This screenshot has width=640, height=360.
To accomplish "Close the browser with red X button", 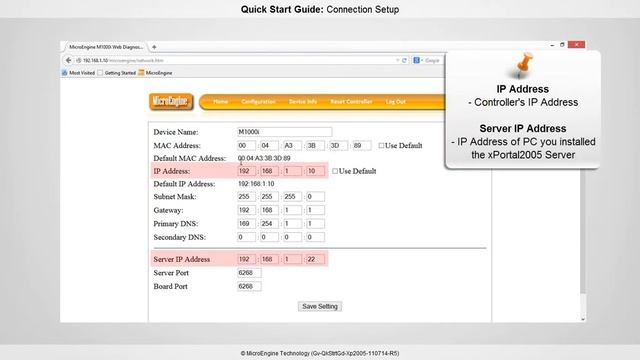I will 576,44.
